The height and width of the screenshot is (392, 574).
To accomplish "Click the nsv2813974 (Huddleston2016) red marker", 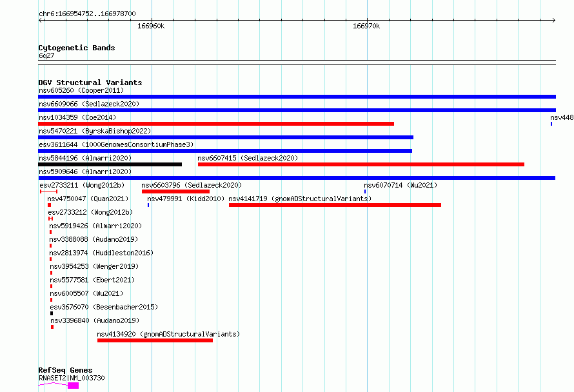I will pos(50,259).
